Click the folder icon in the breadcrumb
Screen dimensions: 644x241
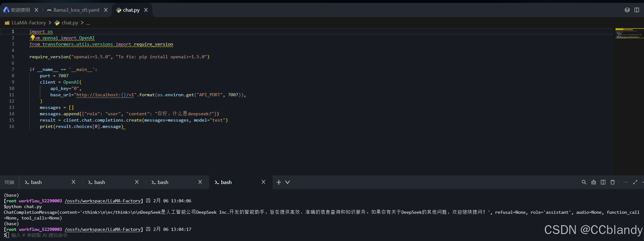[x=7, y=23]
